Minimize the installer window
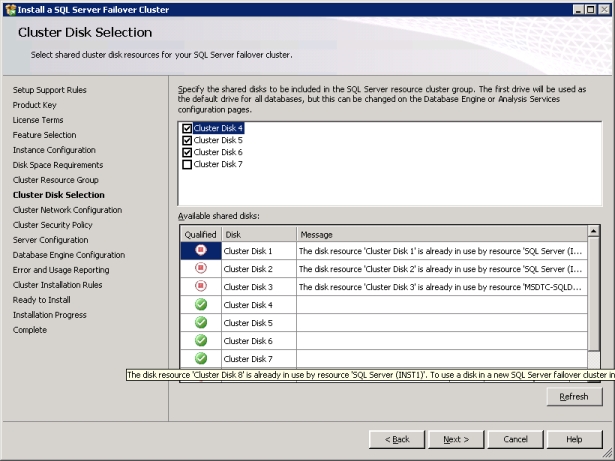The height and width of the screenshot is (461, 615). pyautogui.click(x=578, y=9)
